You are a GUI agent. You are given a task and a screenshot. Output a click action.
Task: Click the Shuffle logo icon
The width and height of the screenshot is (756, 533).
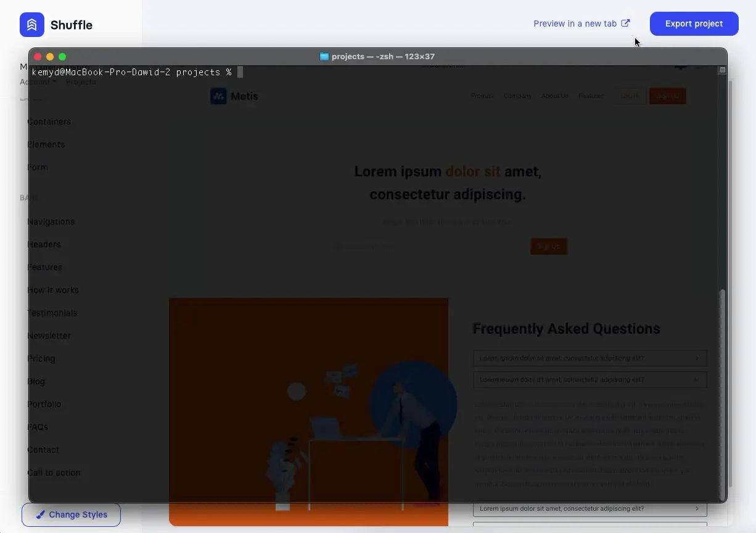(31, 25)
